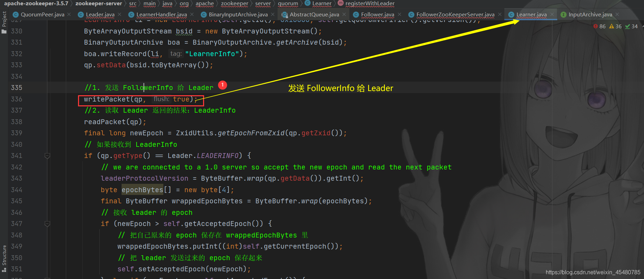Click getEpochFromZxid on line 339
Image resolution: width=644 pixels, height=279 pixels.
(x=251, y=133)
